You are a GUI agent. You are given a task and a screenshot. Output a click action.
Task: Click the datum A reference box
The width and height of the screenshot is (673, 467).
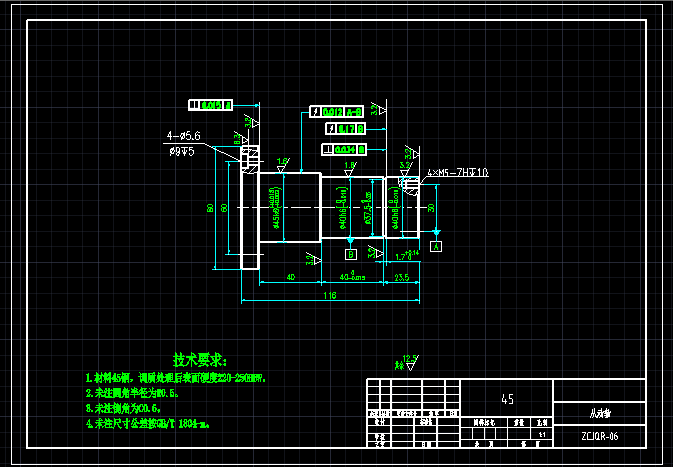tap(436, 246)
